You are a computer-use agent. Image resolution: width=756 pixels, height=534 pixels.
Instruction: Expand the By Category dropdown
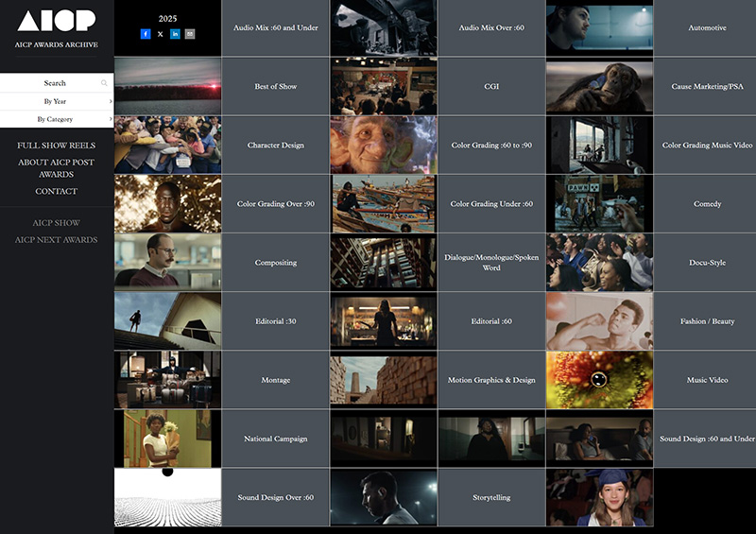pos(57,119)
